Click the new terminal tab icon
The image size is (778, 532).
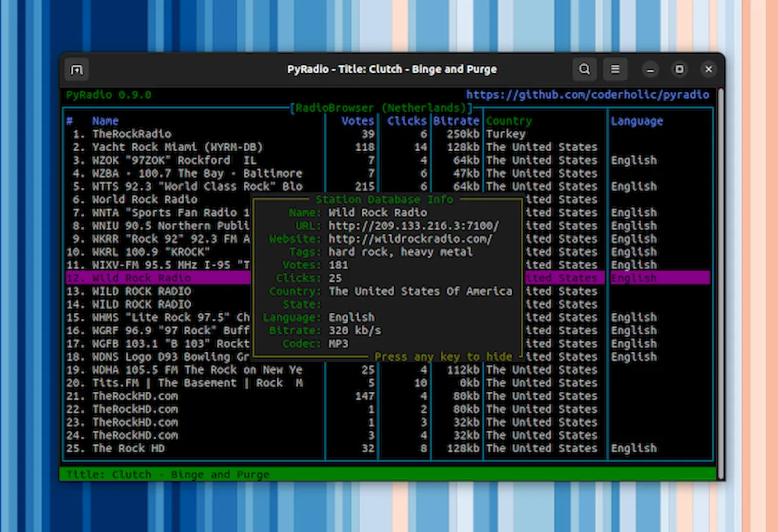pos(77,69)
